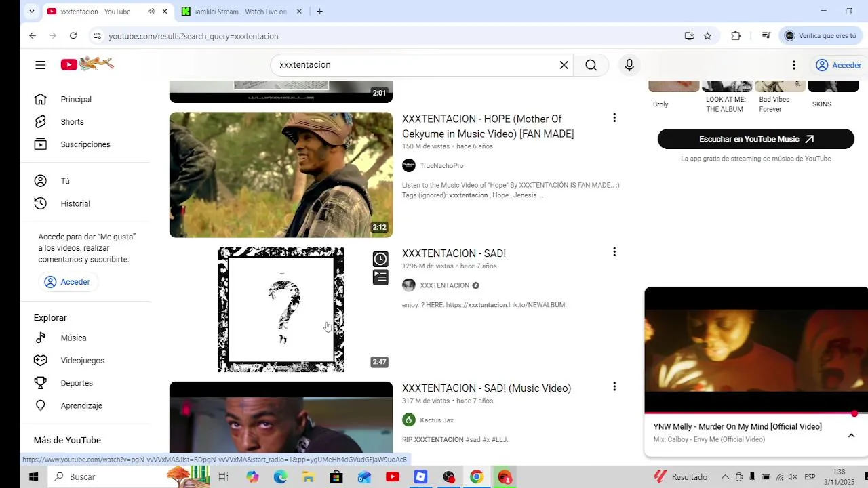
Task: Click Escuchar en YouTube Music button
Action: [755, 139]
